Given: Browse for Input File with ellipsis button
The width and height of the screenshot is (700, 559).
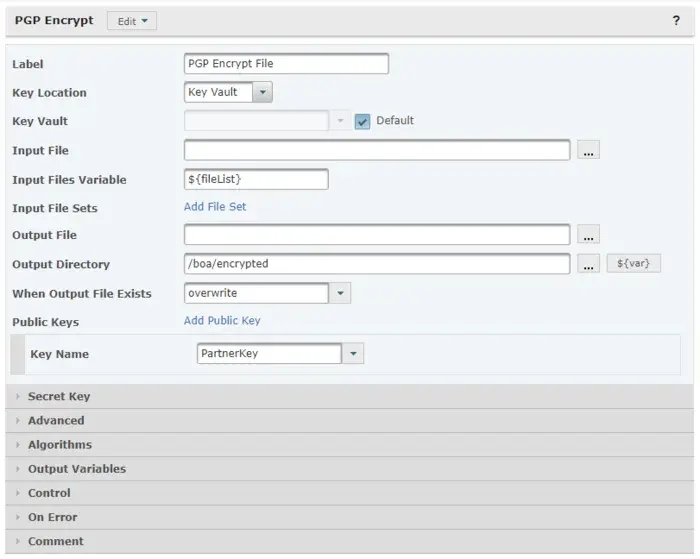Looking at the screenshot, I should (x=588, y=150).
